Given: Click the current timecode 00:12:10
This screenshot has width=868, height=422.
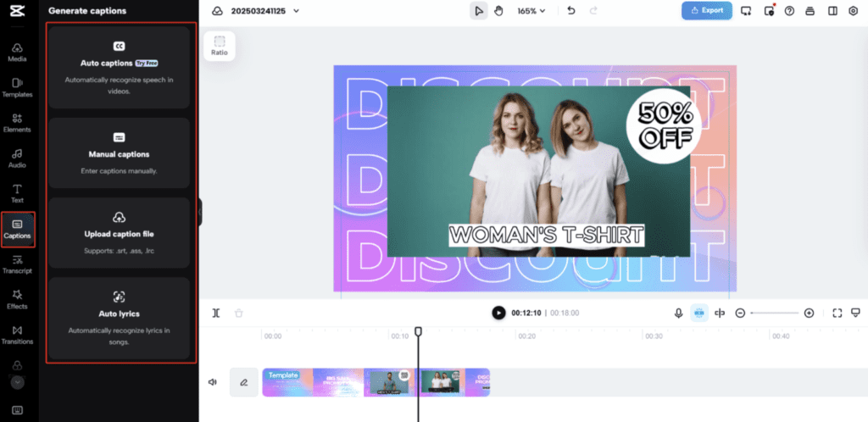Looking at the screenshot, I should 526,313.
